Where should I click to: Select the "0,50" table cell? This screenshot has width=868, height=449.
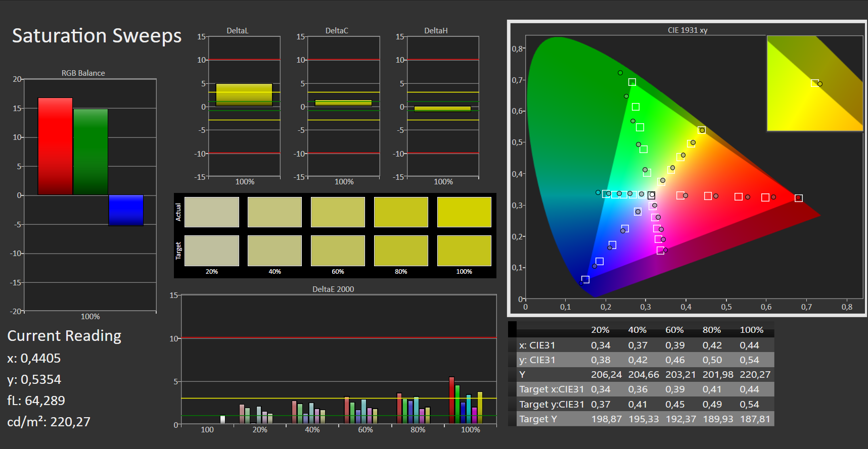[x=712, y=360]
